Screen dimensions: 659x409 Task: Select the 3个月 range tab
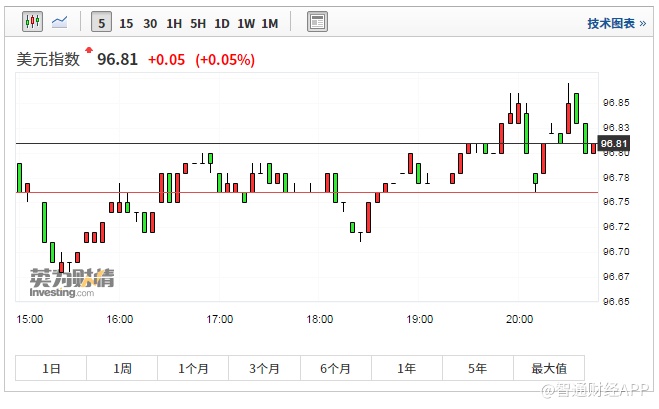tap(264, 368)
